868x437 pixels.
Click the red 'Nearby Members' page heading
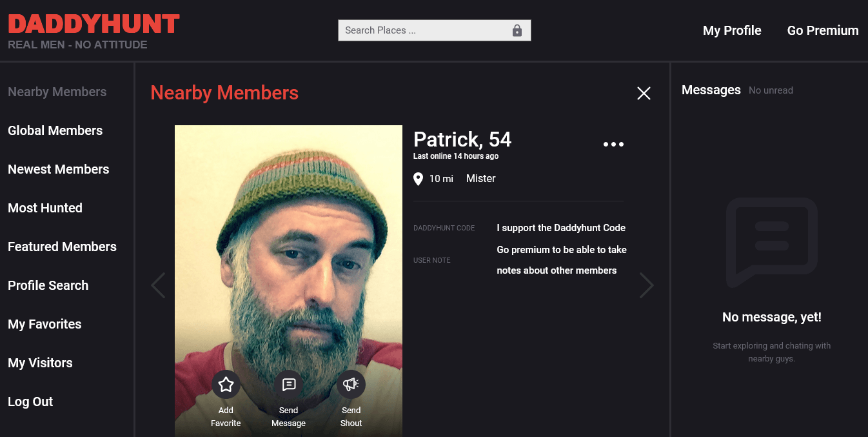[224, 93]
